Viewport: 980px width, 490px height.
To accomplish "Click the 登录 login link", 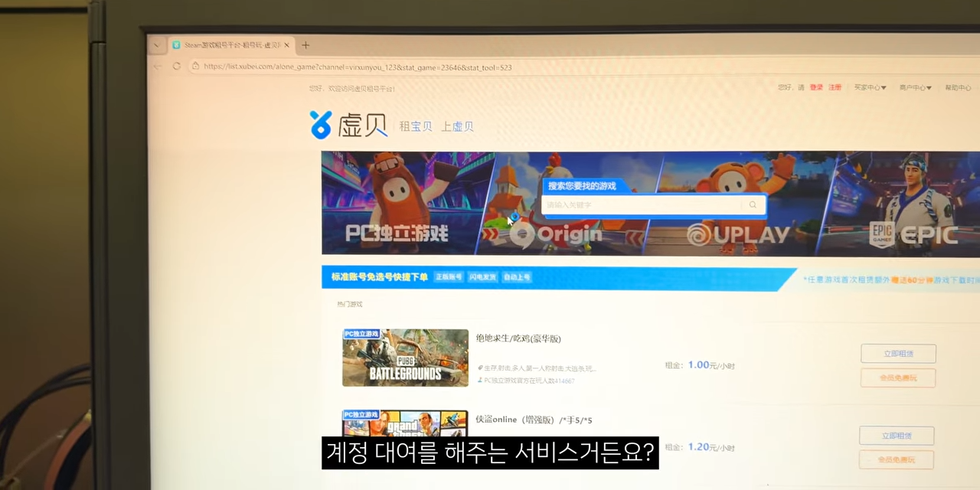I will (816, 87).
